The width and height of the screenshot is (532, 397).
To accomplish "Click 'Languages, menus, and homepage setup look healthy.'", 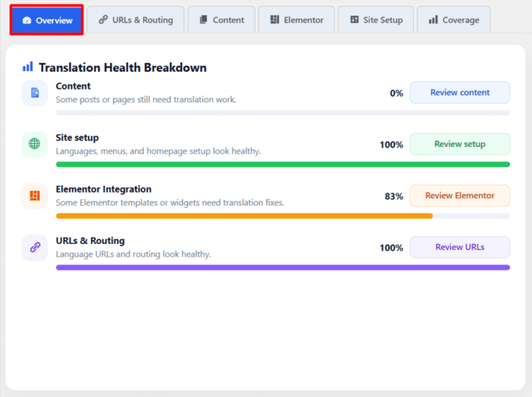I will click(158, 152).
